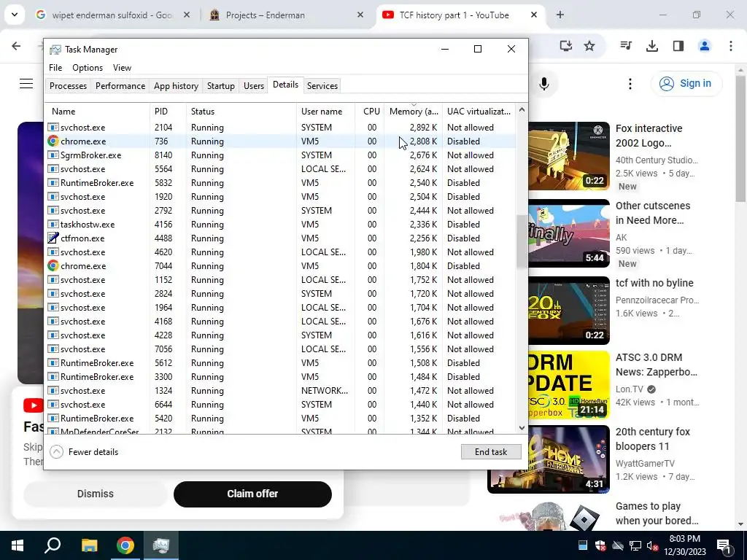Click YouTube voice search microphone
The height and width of the screenshot is (560, 747).
point(544,84)
